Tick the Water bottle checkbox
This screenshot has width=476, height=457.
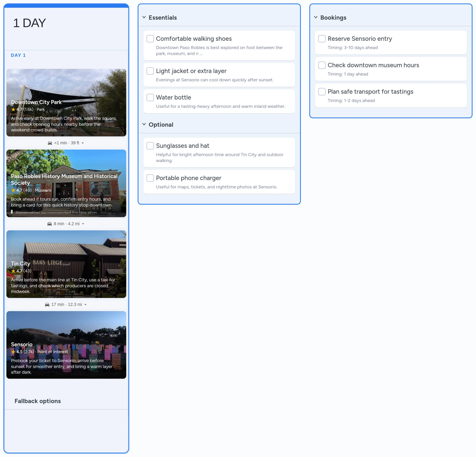pyautogui.click(x=150, y=97)
